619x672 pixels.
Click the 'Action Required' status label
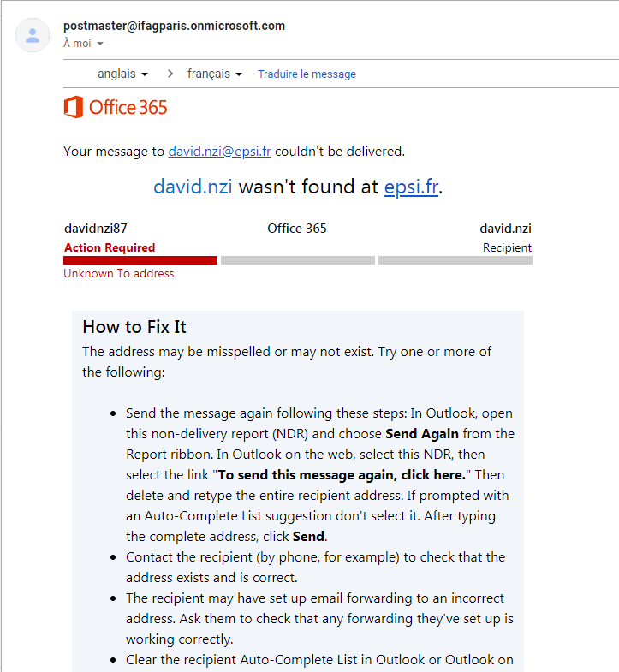110,247
